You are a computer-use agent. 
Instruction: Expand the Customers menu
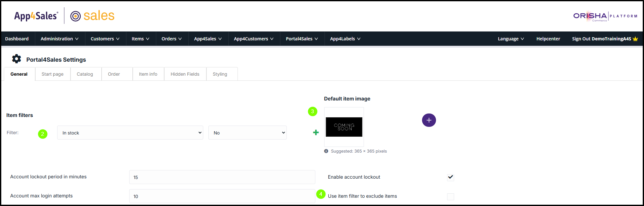(105, 39)
